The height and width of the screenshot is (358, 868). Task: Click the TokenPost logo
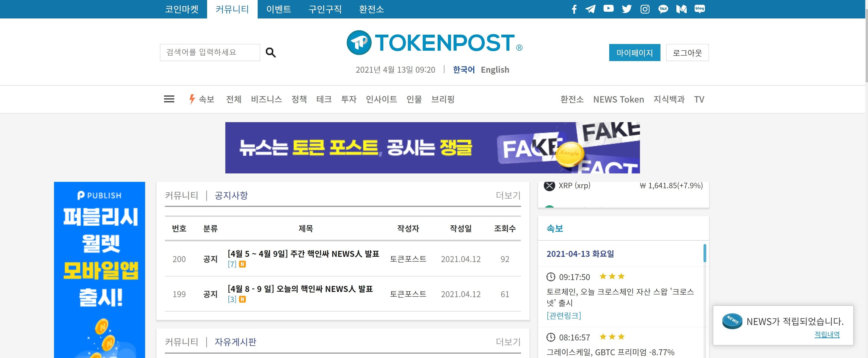tap(434, 43)
